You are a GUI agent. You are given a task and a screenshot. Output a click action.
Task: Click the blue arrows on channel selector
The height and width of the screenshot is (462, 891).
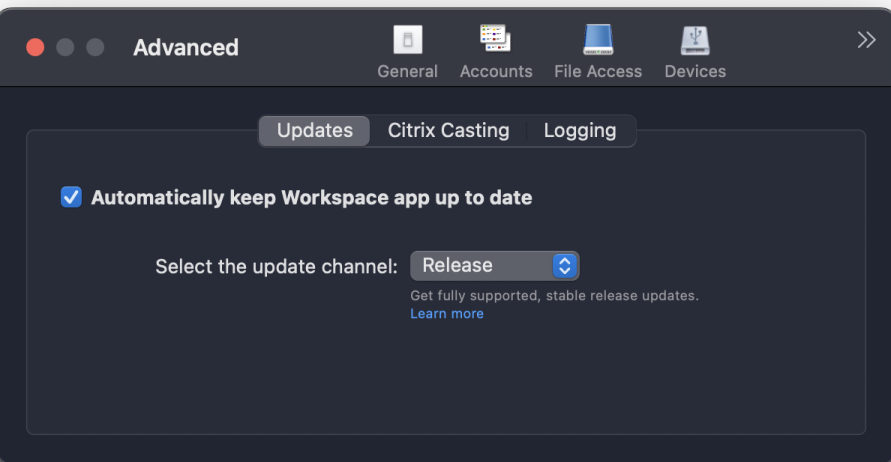tap(565, 265)
